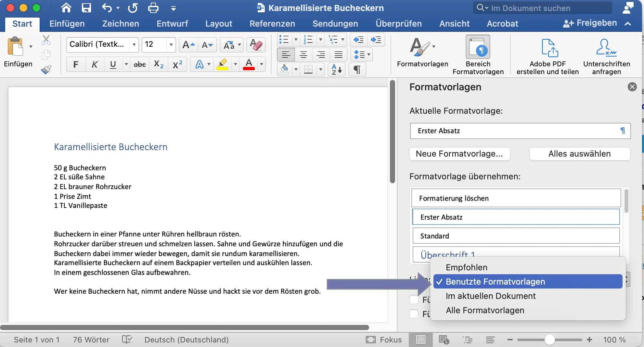The image size is (644, 347).
Task: Click Adobe PDF erstellen und teilen
Action: click(548, 56)
